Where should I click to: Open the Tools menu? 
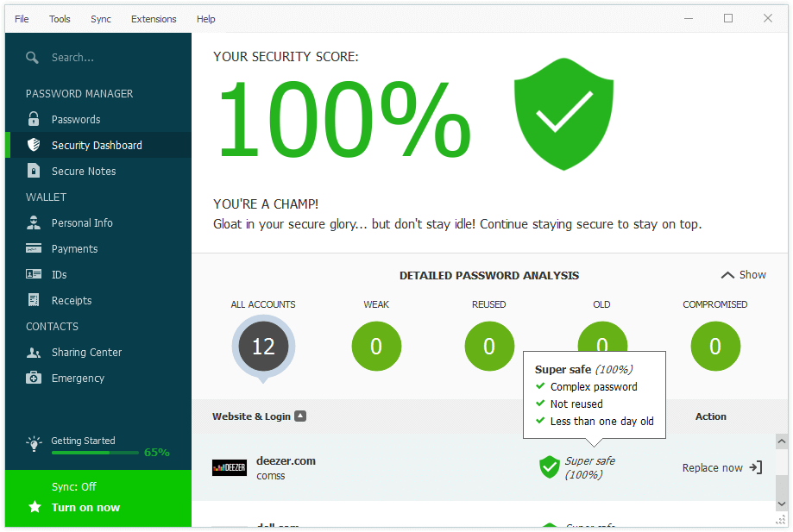(60, 18)
